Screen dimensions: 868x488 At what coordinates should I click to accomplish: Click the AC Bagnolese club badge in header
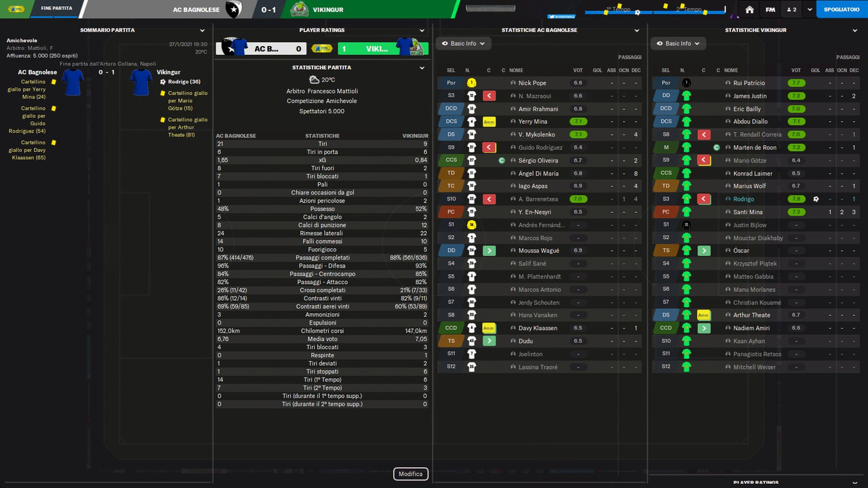click(x=234, y=9)
